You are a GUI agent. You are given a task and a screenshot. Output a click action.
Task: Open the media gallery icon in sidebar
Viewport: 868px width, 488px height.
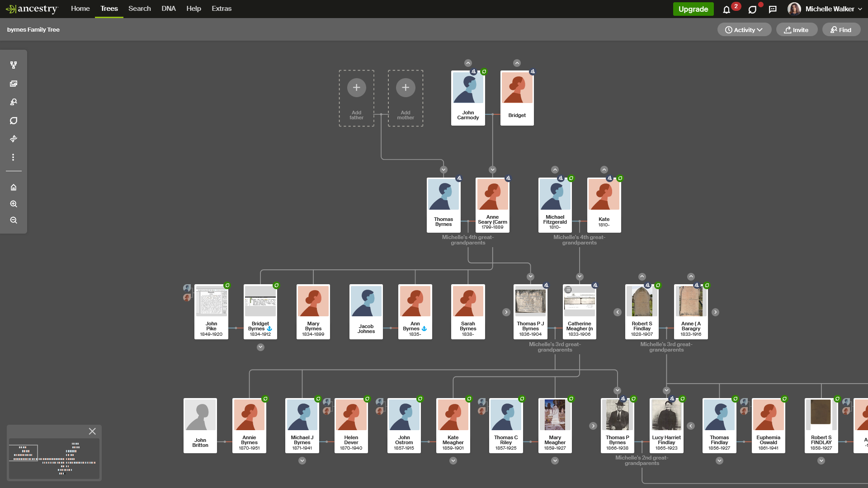pyautogui.click(x=14, y=84)
